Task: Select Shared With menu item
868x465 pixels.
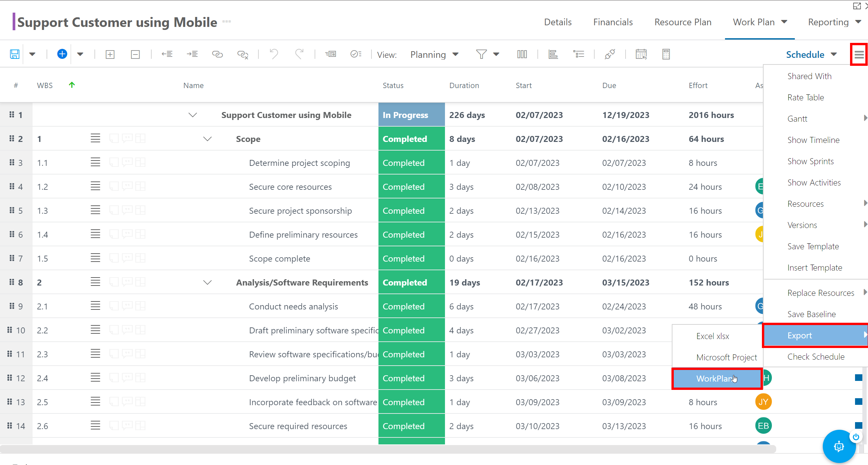Action: [815, 76]
